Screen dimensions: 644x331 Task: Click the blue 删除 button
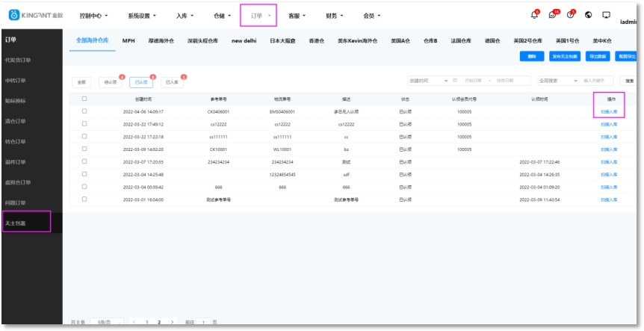click(532, 56)
